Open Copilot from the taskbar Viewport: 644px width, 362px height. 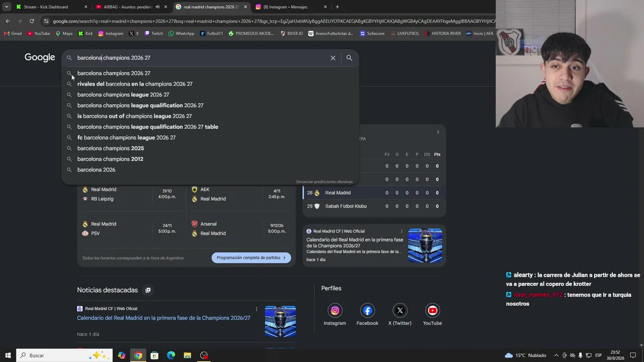tap(122, 355)
